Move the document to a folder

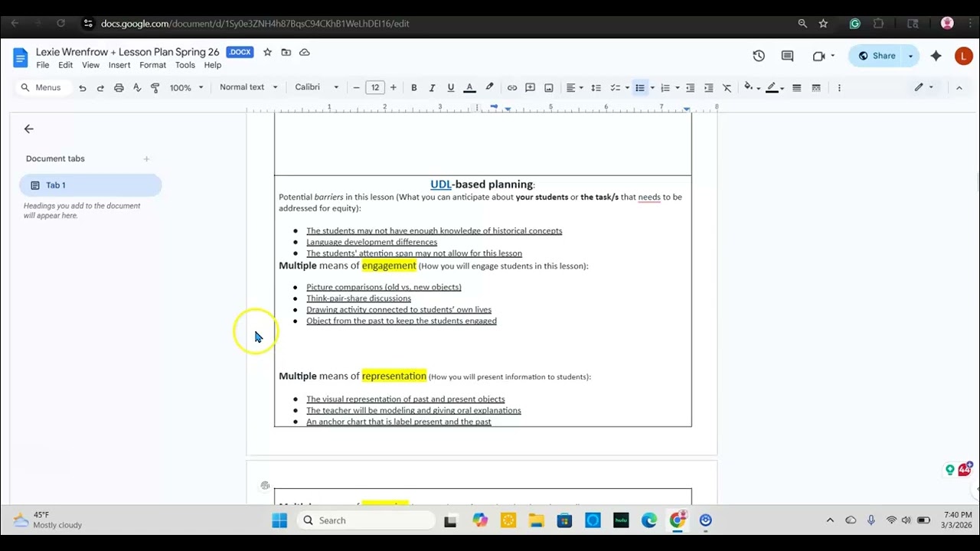pos(286,52)
